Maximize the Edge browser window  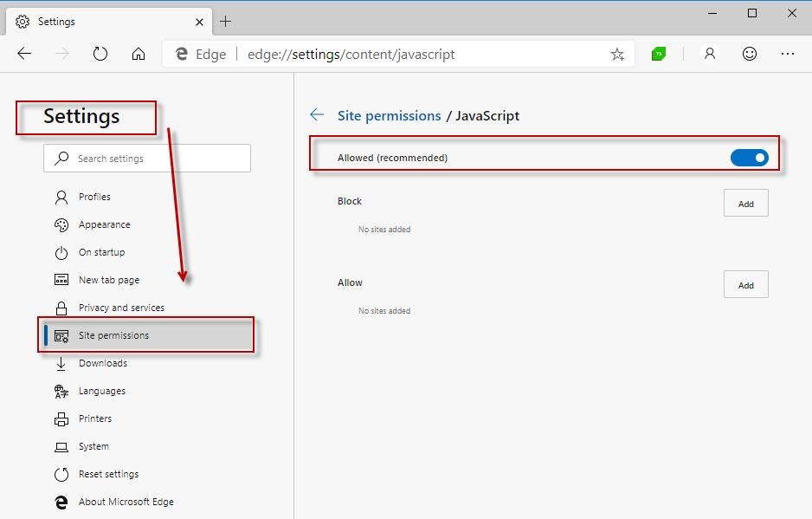tap(752, 14)
